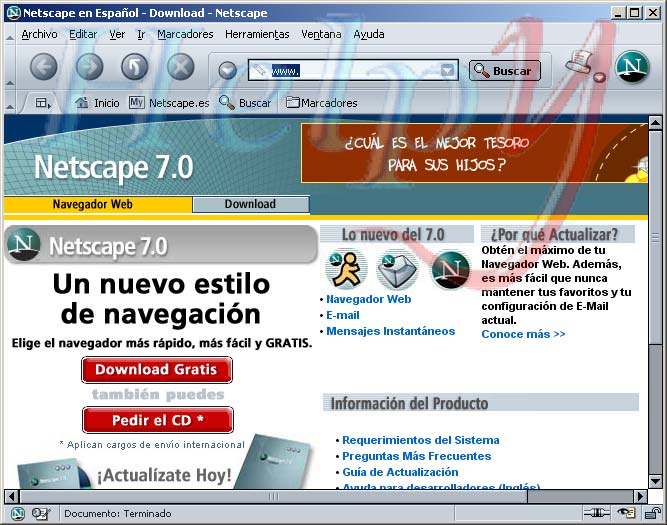Click the horizontal scrollbar thumb
This screenshot has width=667, height=525.
point(274,496)
